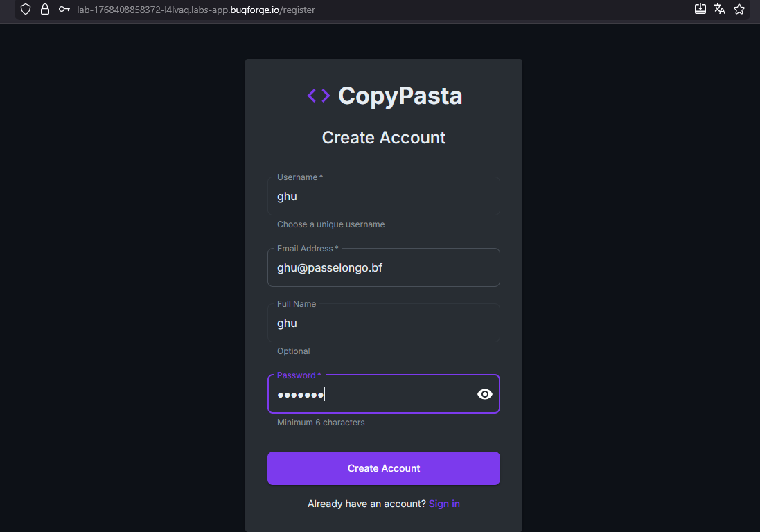Screen dimensions: 760x532
Task: Click the Password input field
Action: 383,394
